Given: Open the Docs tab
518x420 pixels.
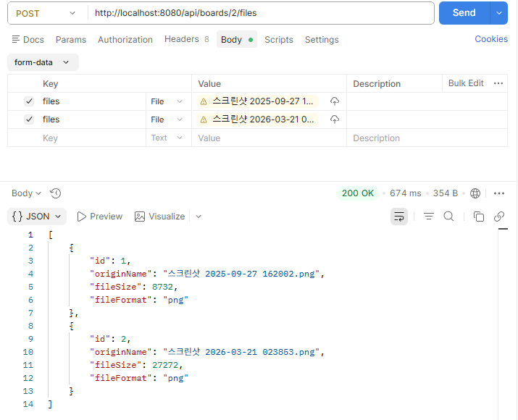Looking at the screenshot, I should (28, 40).
